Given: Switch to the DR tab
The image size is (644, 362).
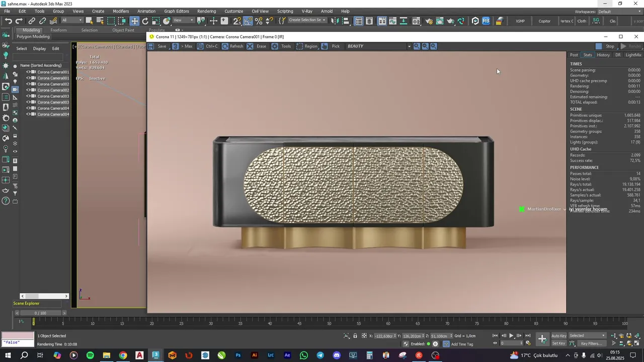Looking at the screenshot, I should (618, 55).
